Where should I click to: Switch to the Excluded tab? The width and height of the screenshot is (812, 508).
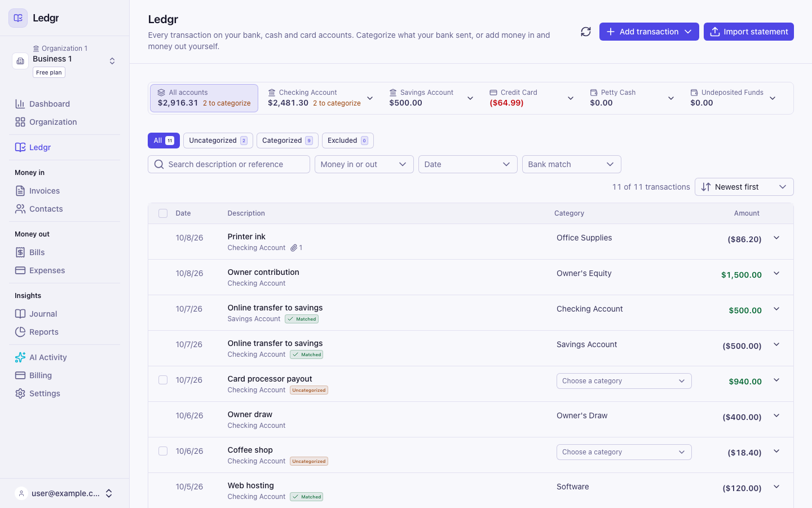(x=347, y=141)
